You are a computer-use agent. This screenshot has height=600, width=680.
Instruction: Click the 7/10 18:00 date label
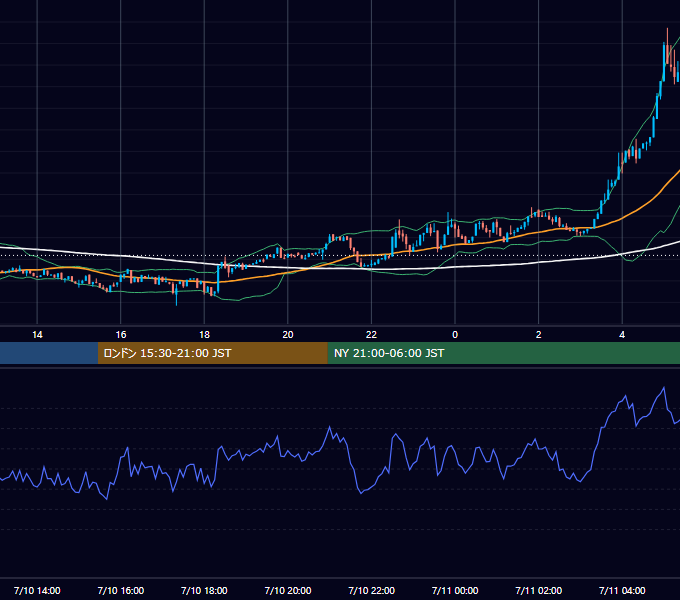[x=204, y=590]
